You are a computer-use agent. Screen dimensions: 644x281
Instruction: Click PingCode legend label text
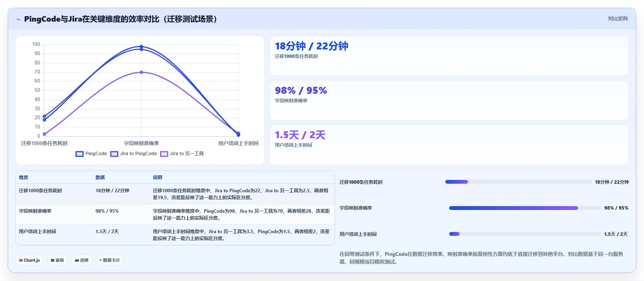coord(96,154)
